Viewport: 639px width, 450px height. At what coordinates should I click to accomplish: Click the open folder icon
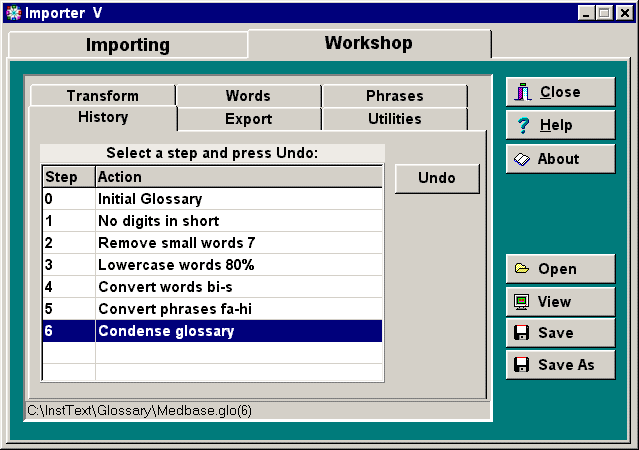(522, 268)
